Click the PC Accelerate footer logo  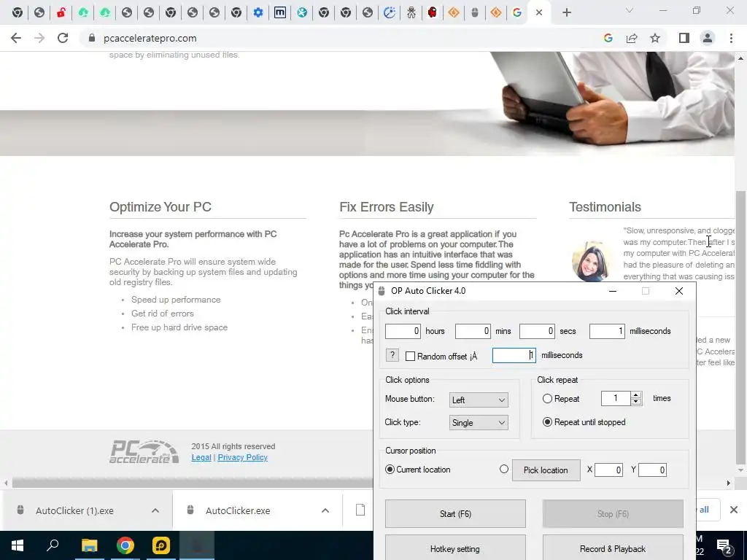pyautogui.click(x=144, y=451)
